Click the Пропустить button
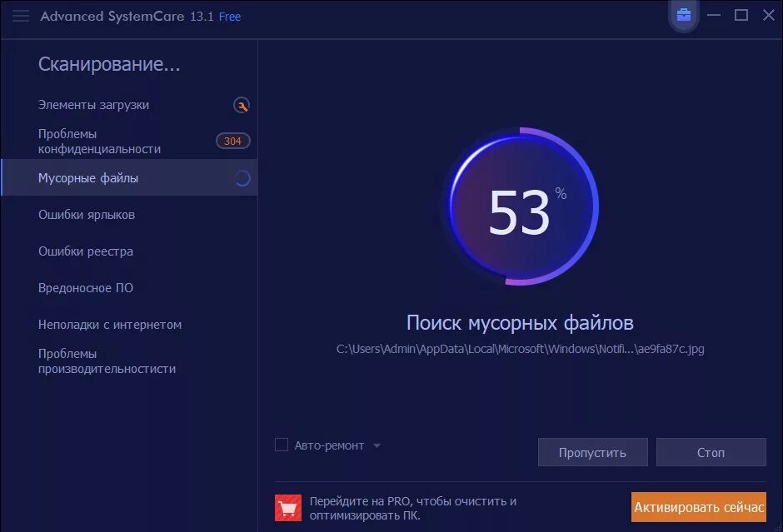Viewport: 783px width, 532px height. pyautogui.click(x=593, y=452)
